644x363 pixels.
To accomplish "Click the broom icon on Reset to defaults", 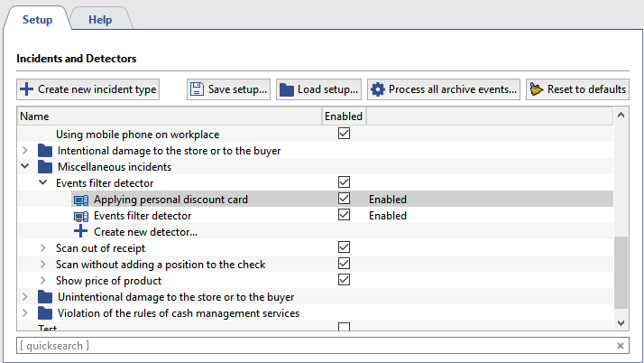I will (x=537, y=89).
